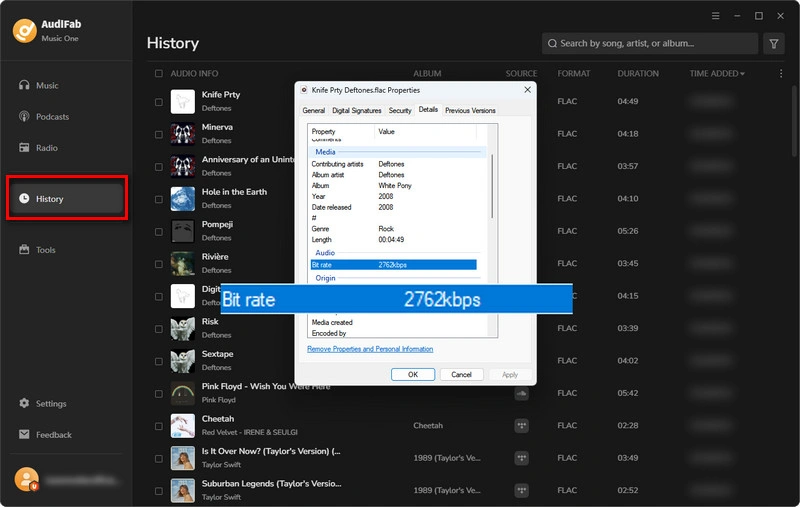Select the Details tab in Properties
Image resolution: width=800 pixels, height=507 pixels.
pyautogui.click(x=428, y=109)
